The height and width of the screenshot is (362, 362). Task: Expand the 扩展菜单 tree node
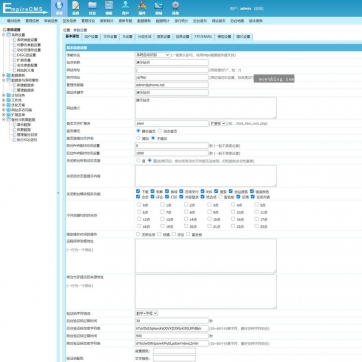point(4,114)
